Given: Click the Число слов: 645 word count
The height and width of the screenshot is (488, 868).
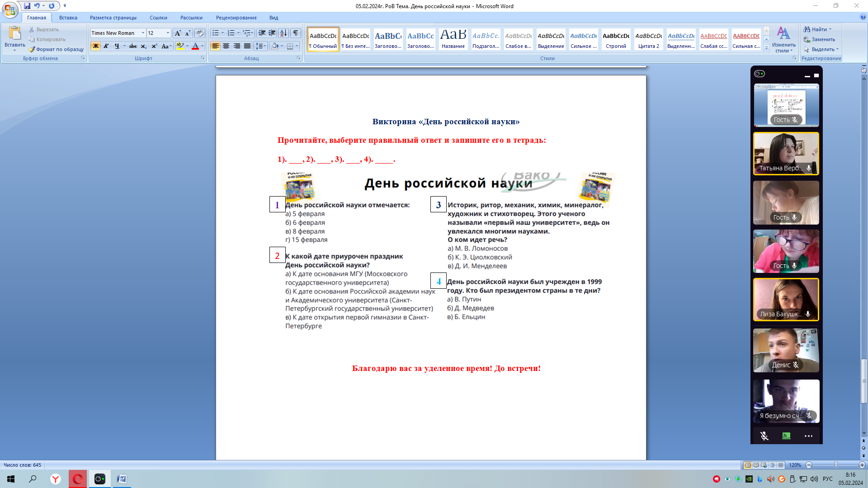Looking at the screenshot, I should click(x=23, y=465).
